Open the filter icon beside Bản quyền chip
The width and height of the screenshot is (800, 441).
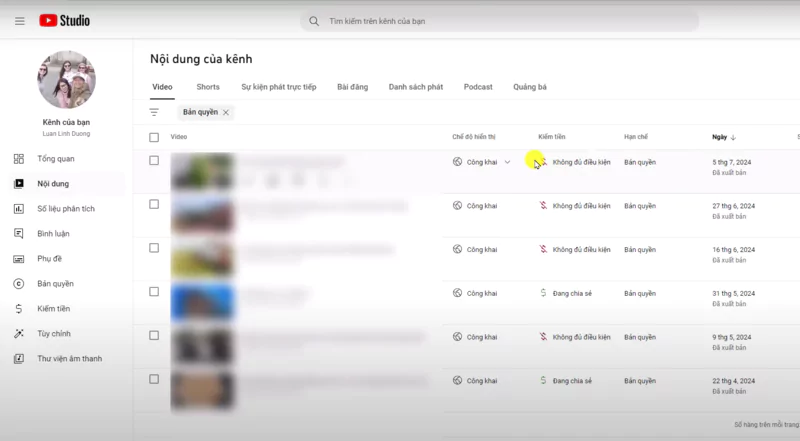tap(154, 112)
